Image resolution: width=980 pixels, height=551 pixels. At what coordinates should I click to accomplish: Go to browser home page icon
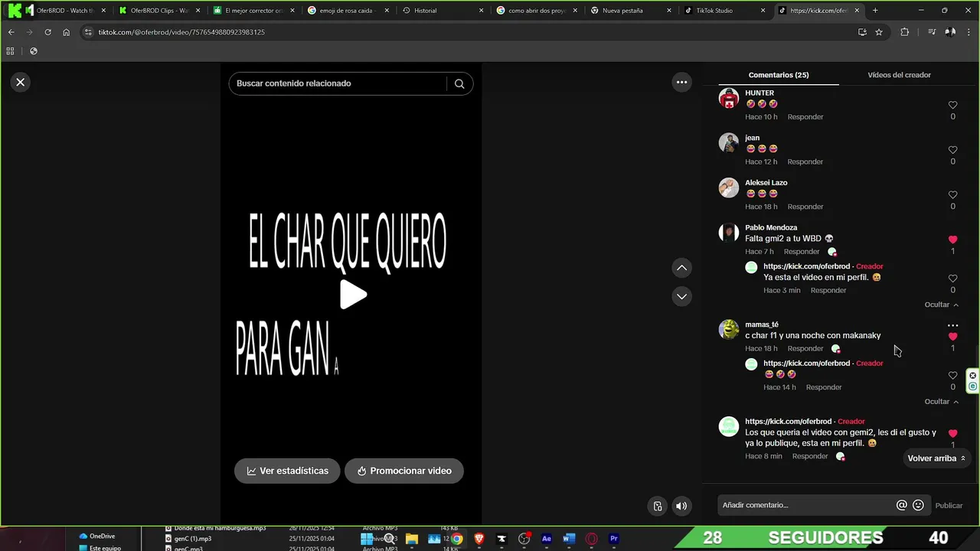pyautogui.click(x=66, y=32)
